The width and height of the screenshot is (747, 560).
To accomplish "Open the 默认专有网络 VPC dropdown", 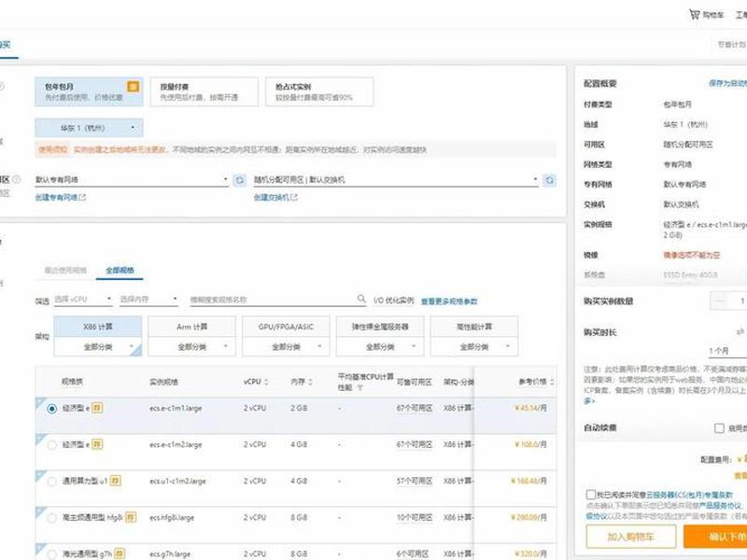I will (x=132, y=179).
